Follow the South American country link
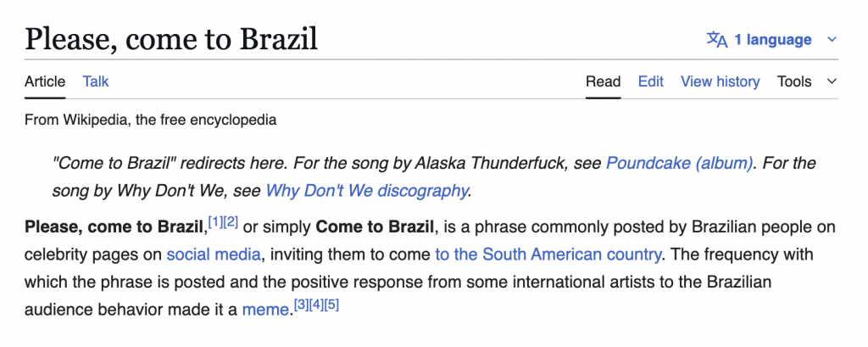Screen dimensions: 868x347 click(x=548, y=254)
